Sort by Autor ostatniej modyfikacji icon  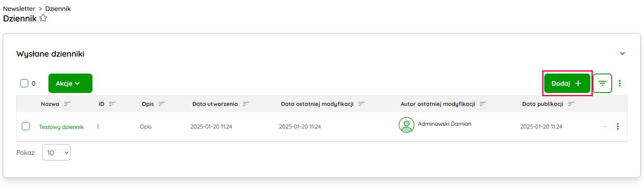pyautogui.click(x=483, y=104)
